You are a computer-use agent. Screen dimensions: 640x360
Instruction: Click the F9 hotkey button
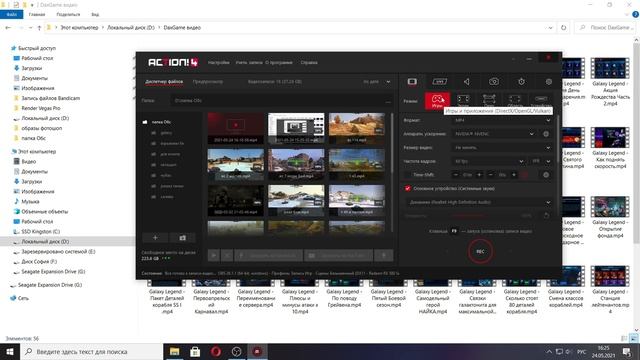[454, 231]
